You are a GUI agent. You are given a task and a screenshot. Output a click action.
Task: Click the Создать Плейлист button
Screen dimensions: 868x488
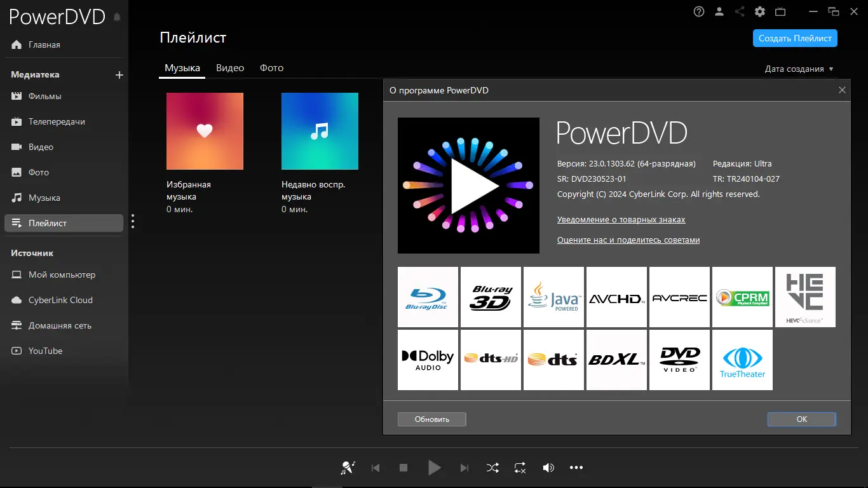[x=795, y=38]
